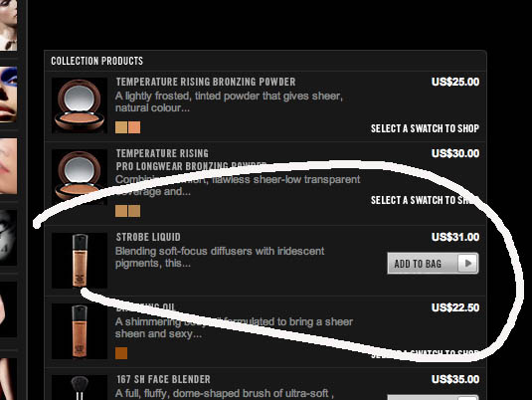
Task: Click Select a Swatch to Shop for US$25.00 powder
Action: pos(425,128)
